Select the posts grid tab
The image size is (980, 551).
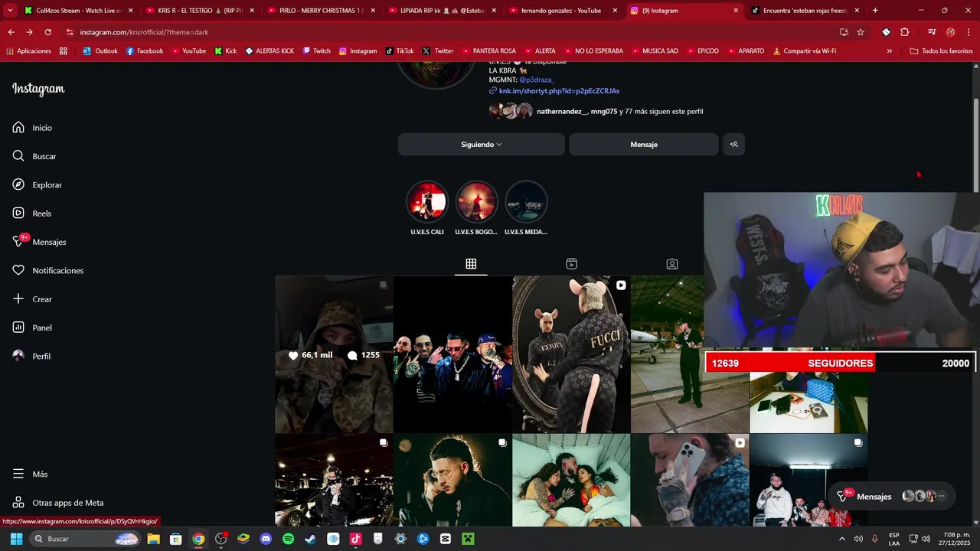coord(471,264)
